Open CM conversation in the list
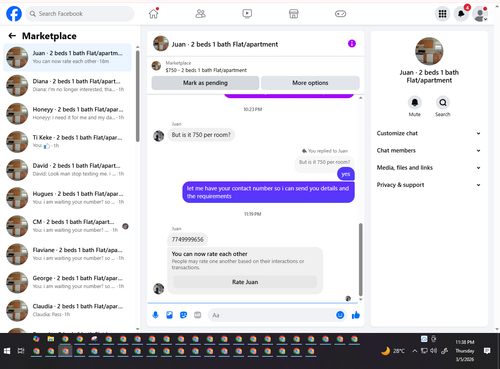This screenshot has height=369, width=500. 67,226
